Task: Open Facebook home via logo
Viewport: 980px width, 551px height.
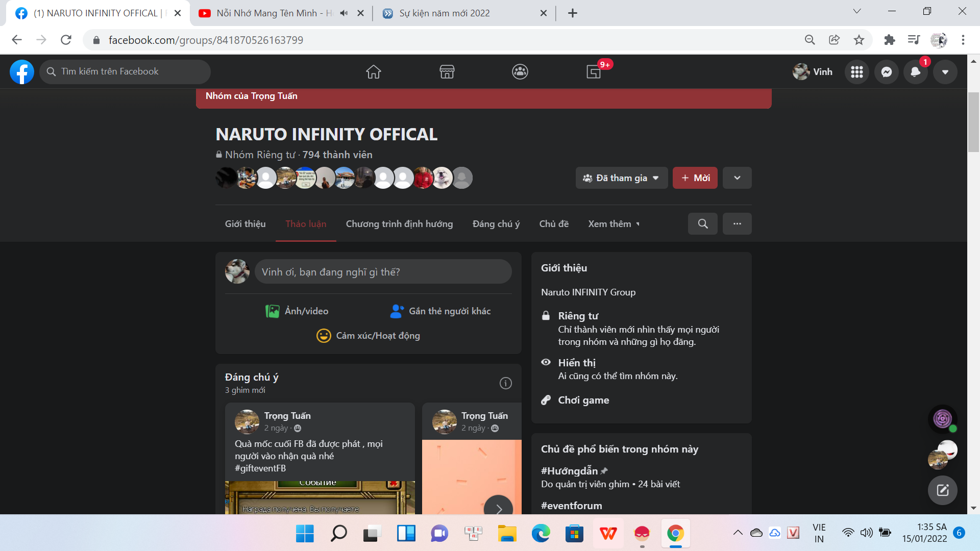Action: click(x=22, y=72)
